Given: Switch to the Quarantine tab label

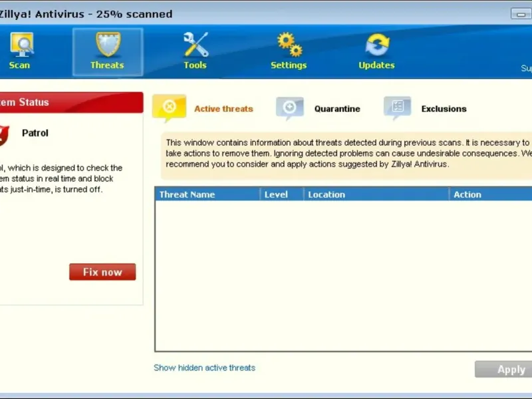Looking at the screenshot, I should coord(337,109).
